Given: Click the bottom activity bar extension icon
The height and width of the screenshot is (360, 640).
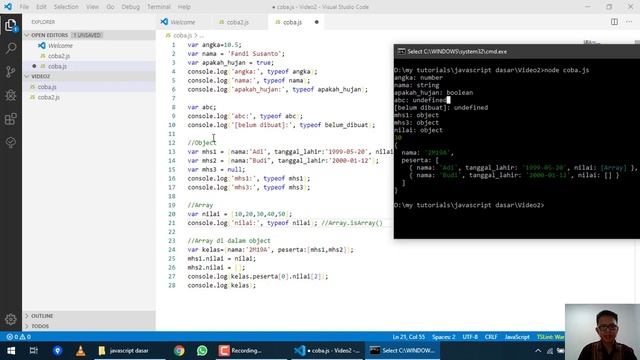Looking at the screenshot, I should point(11,142).
